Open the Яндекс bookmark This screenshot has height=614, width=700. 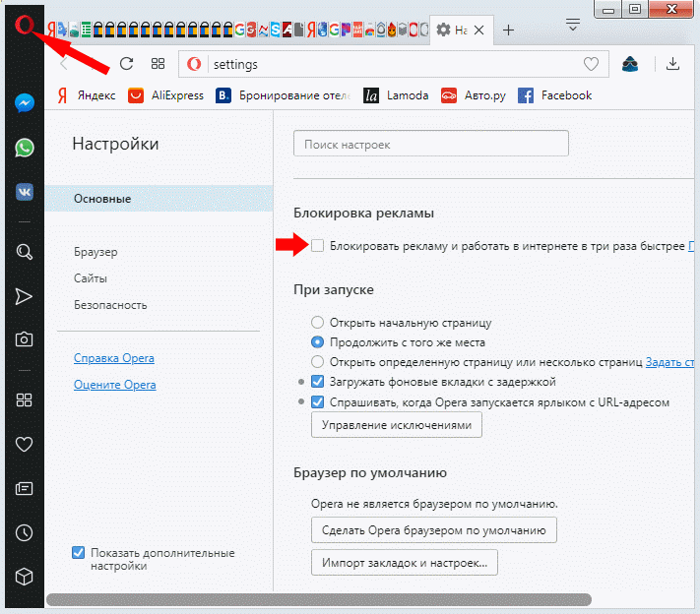[x=87, y=95]
